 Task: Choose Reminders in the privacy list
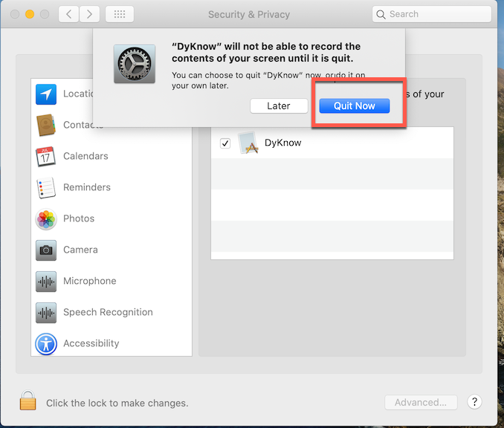pos(87,187)
